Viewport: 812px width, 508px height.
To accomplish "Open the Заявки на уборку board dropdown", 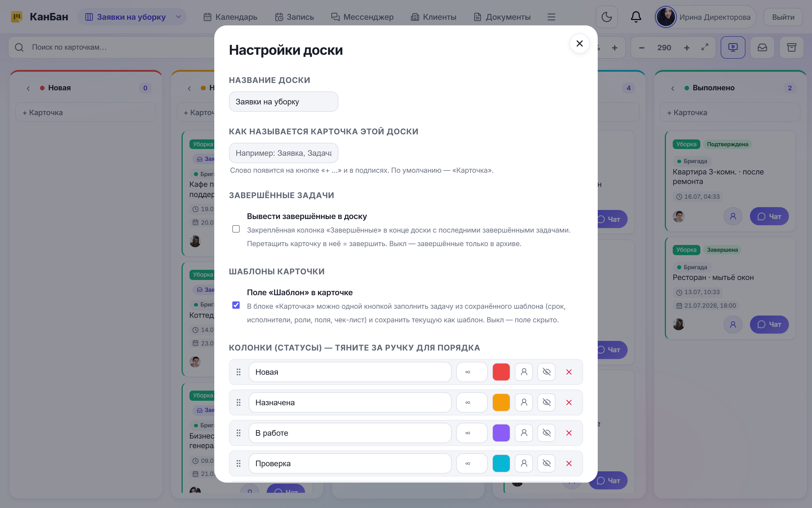I will [132, 17].
